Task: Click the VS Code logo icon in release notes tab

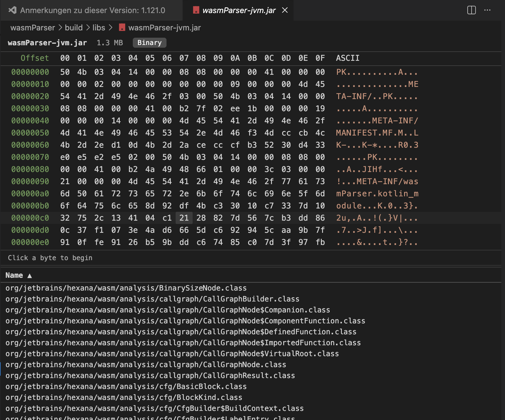Action: tap(12, 10)
